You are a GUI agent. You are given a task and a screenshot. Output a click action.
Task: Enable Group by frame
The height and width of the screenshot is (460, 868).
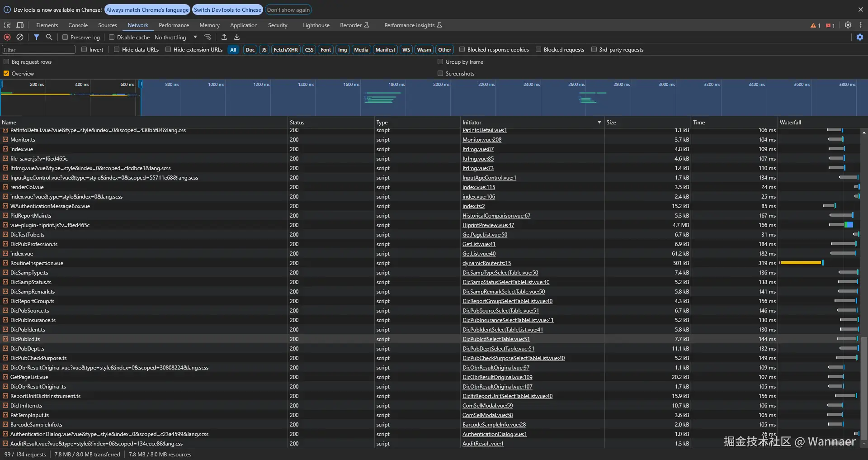tap(440, 62)
